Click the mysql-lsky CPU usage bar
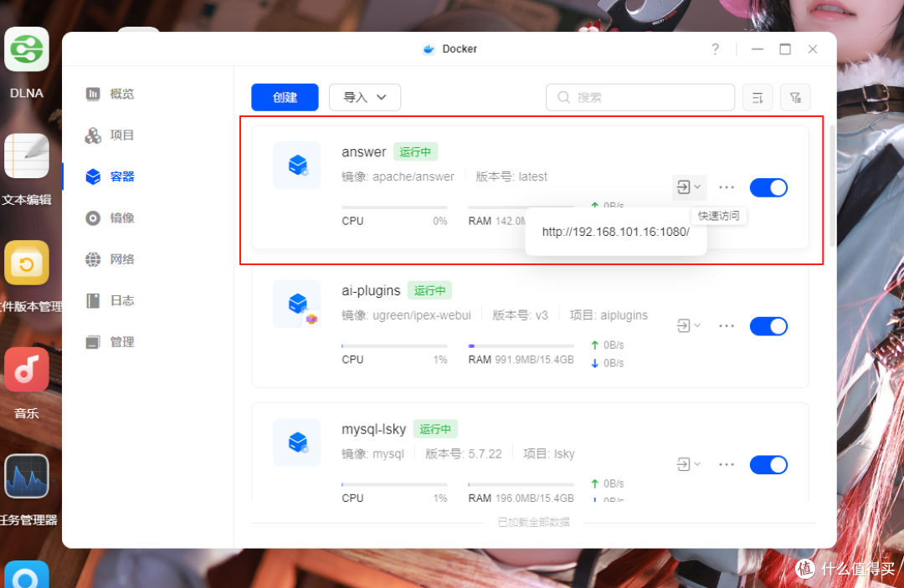This screenshot has width=904, height=588. tap(394, 484)
